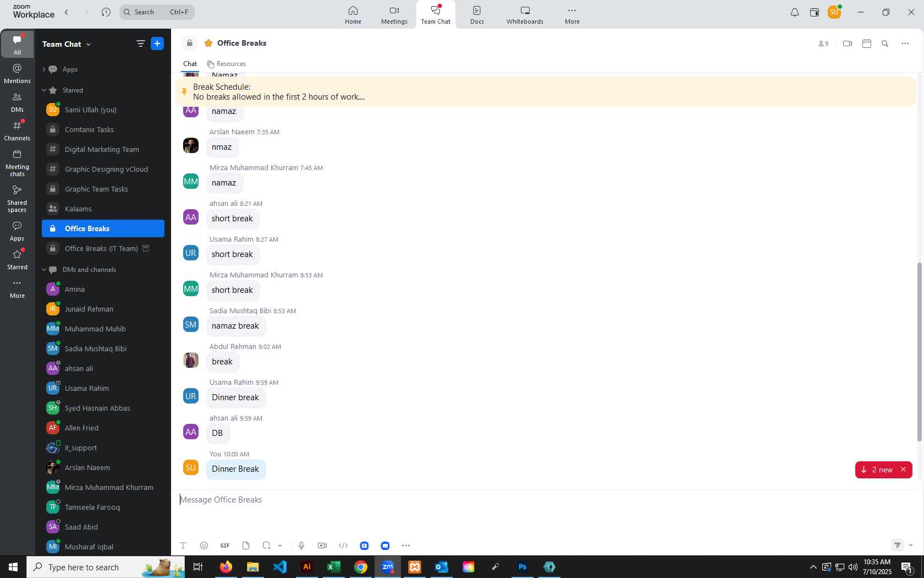924x578 pixels.
Task: Open more options for Office Breaks chat
Action: point(905,43)
